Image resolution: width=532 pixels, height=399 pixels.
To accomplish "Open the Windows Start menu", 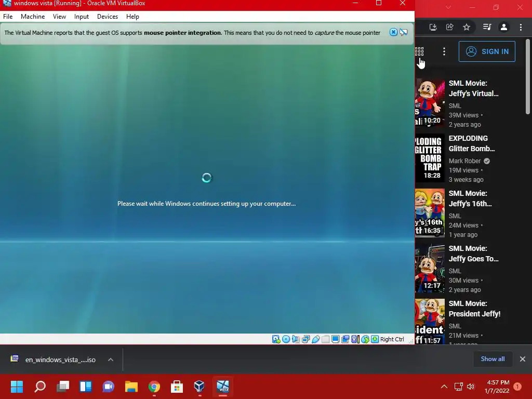I will 17,386.
